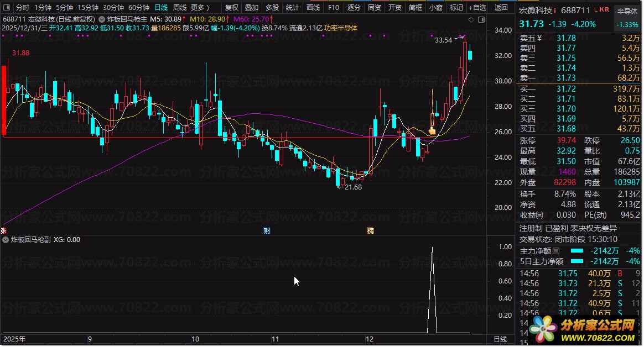Click the ¥ icon next to 卖五
This screenshot has height=347, width=644.
(x=539, y=38)
